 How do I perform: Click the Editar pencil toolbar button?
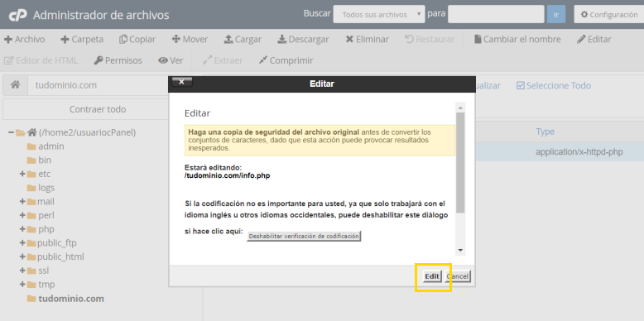594,40
